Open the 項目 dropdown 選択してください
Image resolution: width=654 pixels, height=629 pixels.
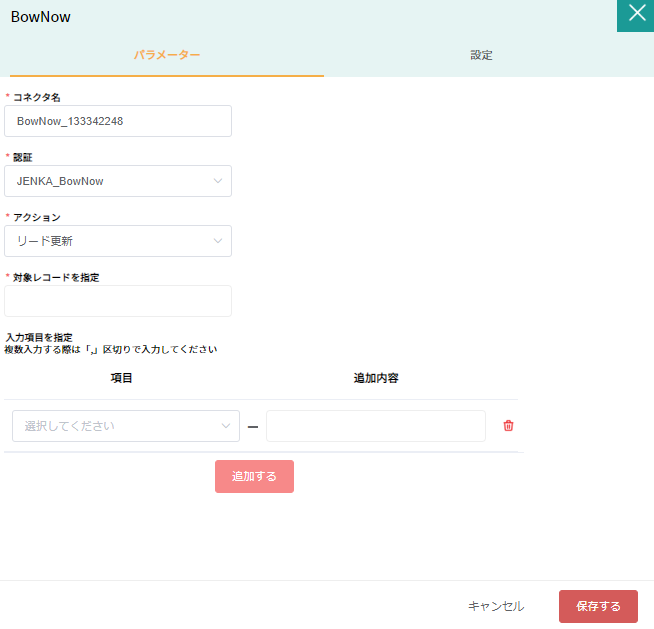tap(126, 426)
